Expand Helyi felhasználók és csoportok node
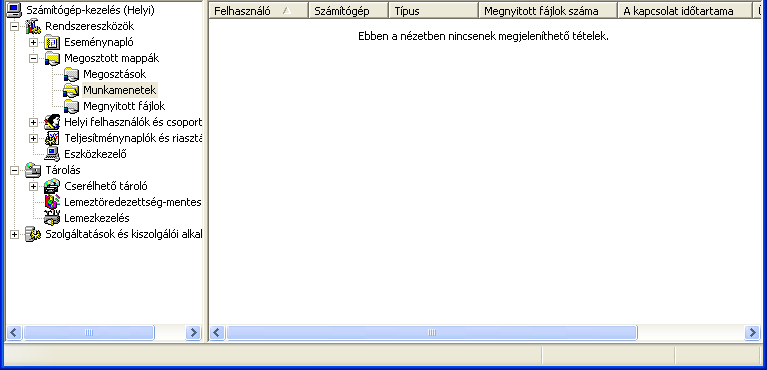The width and height of the screenshot is (767, 370). [33, 122]
